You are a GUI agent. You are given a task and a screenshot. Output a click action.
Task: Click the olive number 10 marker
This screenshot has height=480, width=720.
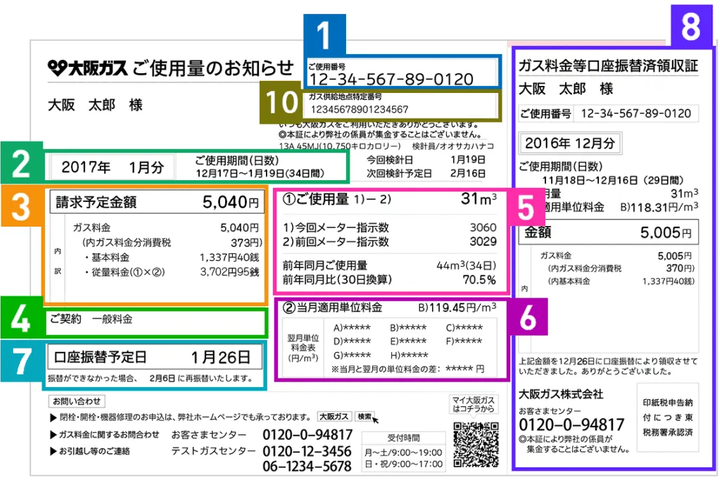tap(281, 102)
